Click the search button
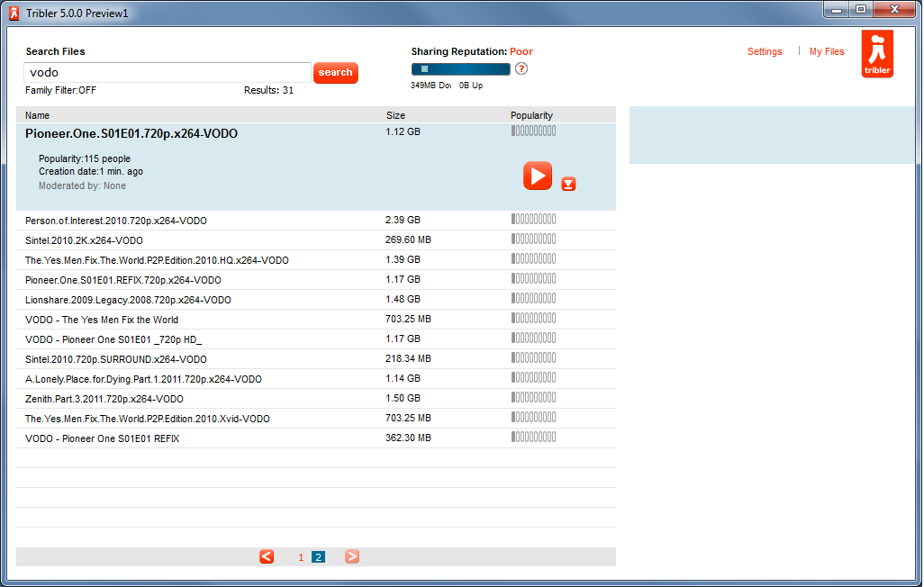Screen dimensions: 924x587 (335, 73)
